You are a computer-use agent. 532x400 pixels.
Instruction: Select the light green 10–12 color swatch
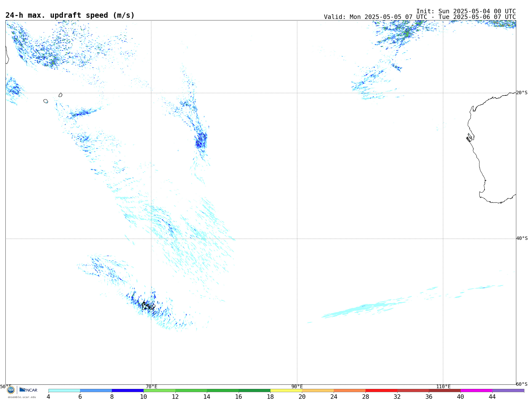pos(159,390)
